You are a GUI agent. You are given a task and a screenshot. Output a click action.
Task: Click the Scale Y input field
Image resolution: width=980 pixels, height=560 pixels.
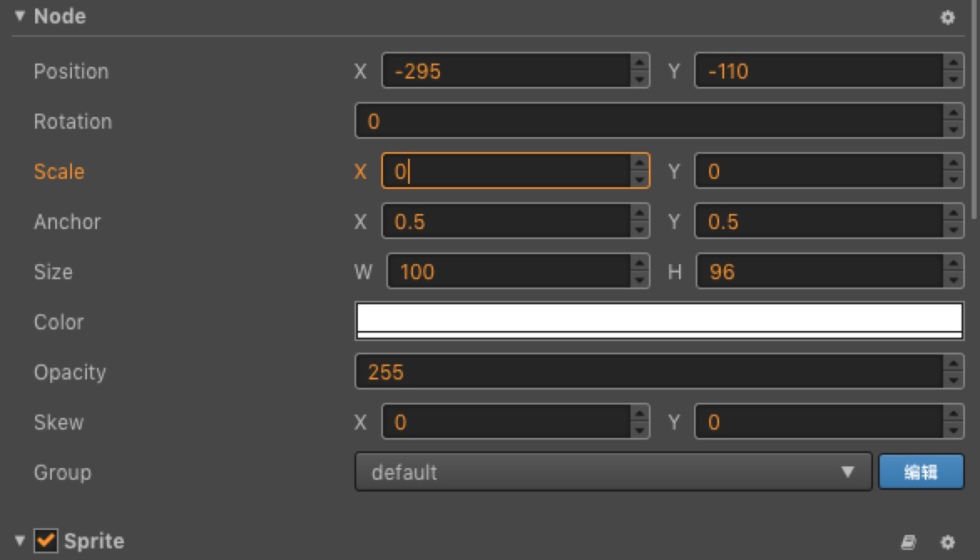[818, 171]
